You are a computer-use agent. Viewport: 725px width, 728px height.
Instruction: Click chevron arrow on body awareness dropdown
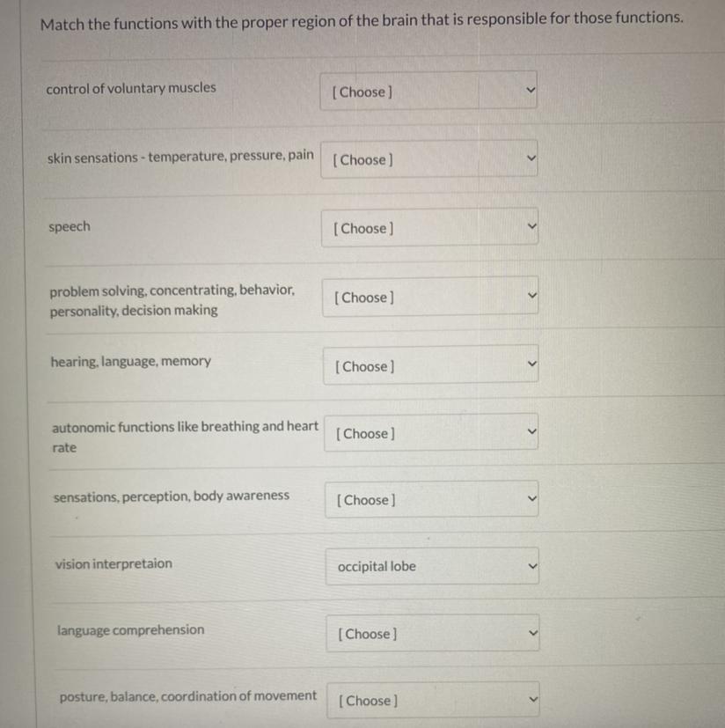tap(531, 500)
